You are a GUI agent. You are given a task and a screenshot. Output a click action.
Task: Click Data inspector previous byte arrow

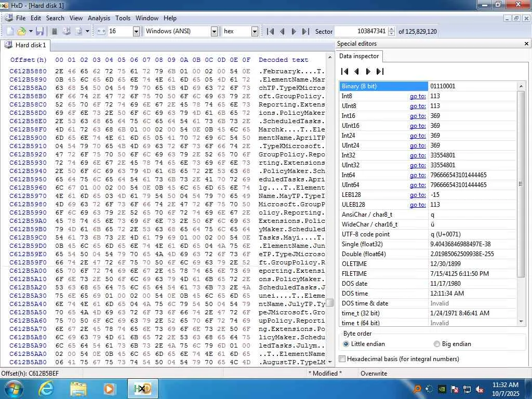356,71
